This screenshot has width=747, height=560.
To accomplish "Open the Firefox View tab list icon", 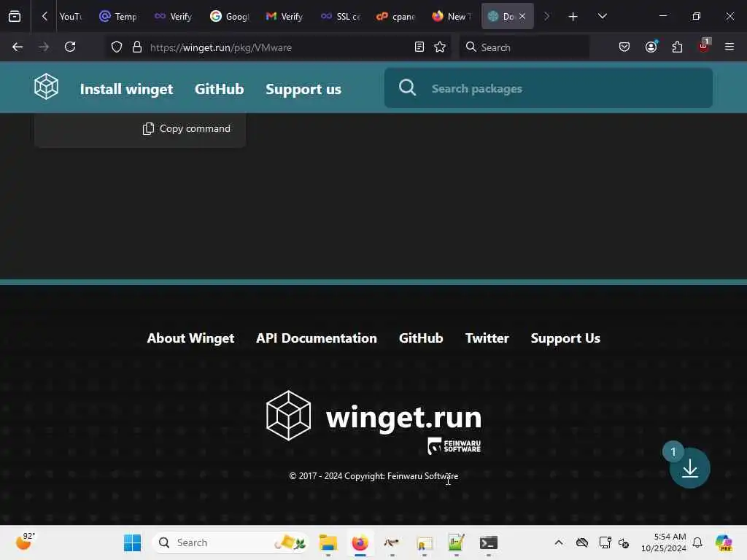I will [x=15, y=16].
